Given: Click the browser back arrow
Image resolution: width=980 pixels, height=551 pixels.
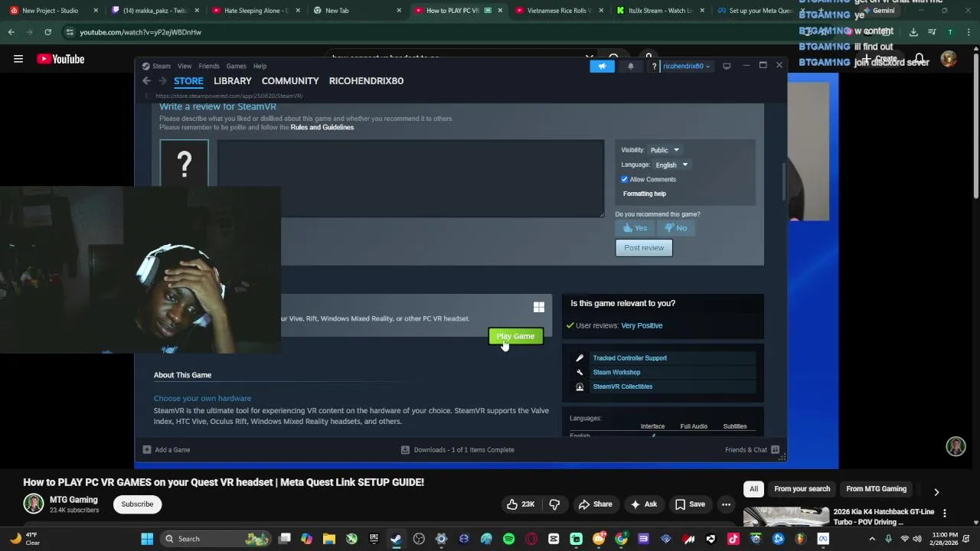Looking at the screenshot, I should pos(11,32).
